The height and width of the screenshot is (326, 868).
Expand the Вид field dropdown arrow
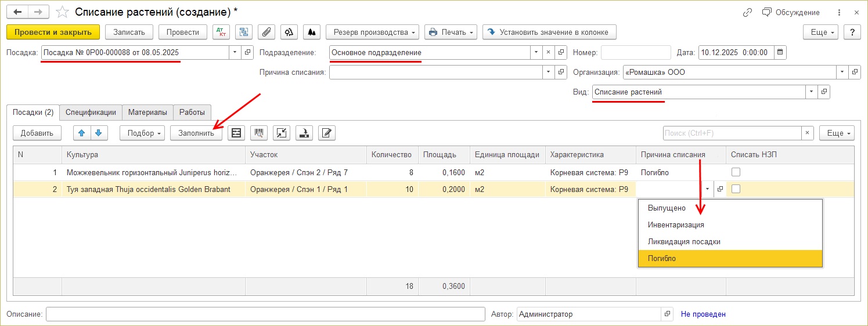[x=811, y=92]
